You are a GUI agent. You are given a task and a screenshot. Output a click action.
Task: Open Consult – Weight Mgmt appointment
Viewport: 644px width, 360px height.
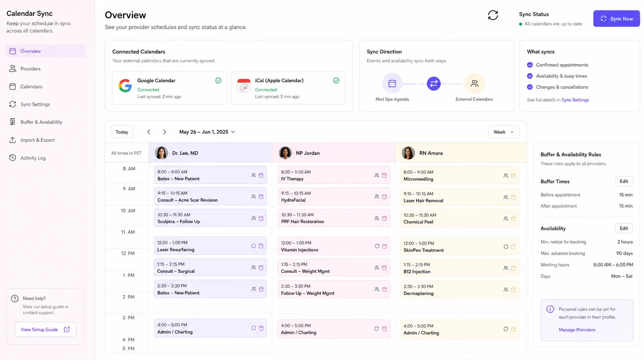[x=334, y=268]
